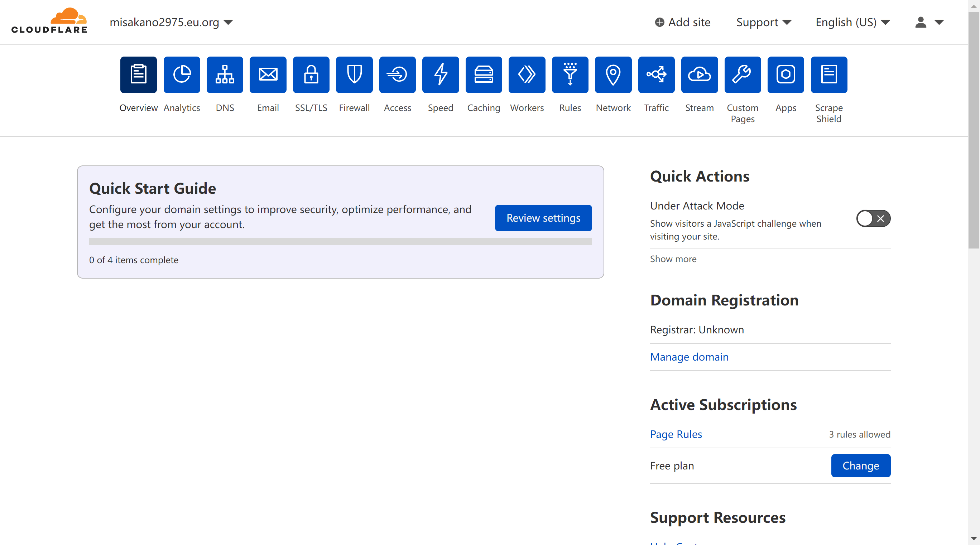Click Show more under Quick Actions
The height and width of the screenshot is (545, 980).
click(x=673, y=259)
